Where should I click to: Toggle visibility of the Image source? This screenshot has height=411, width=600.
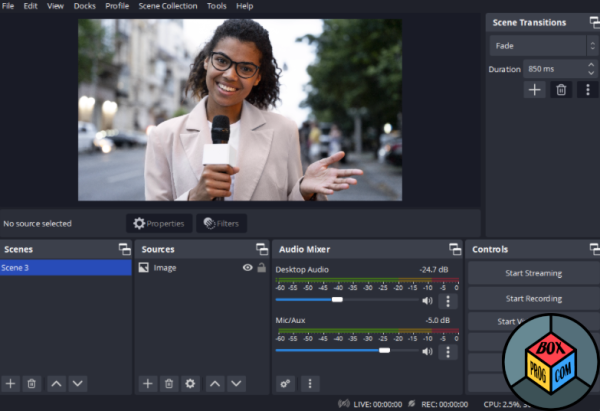coord(248,267)
